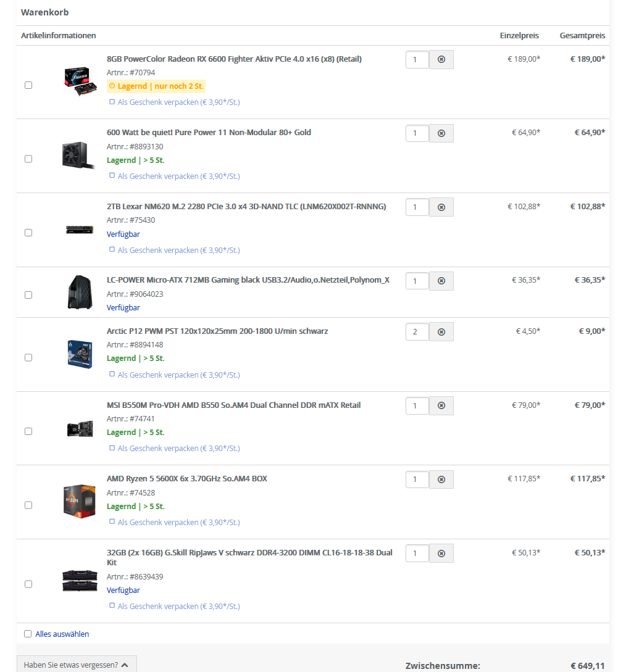Enable gift wrapping for G.Skill RipJaws RAM
618x672 pixels.
[x=112, y=605]
